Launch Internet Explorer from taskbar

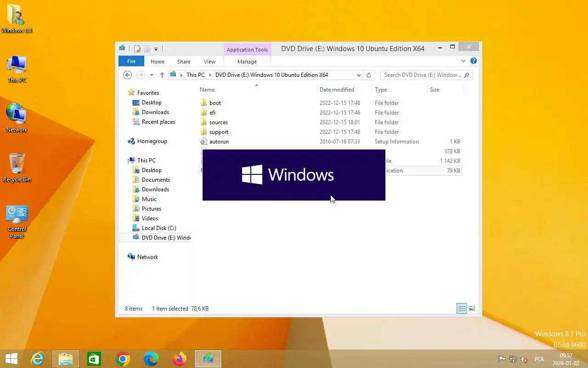(x=37, y=359)
